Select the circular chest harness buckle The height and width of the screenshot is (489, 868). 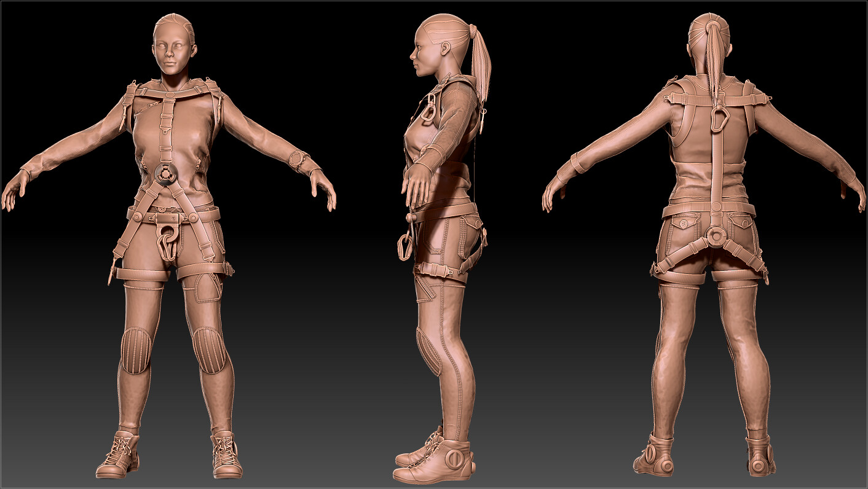point(166,174)
